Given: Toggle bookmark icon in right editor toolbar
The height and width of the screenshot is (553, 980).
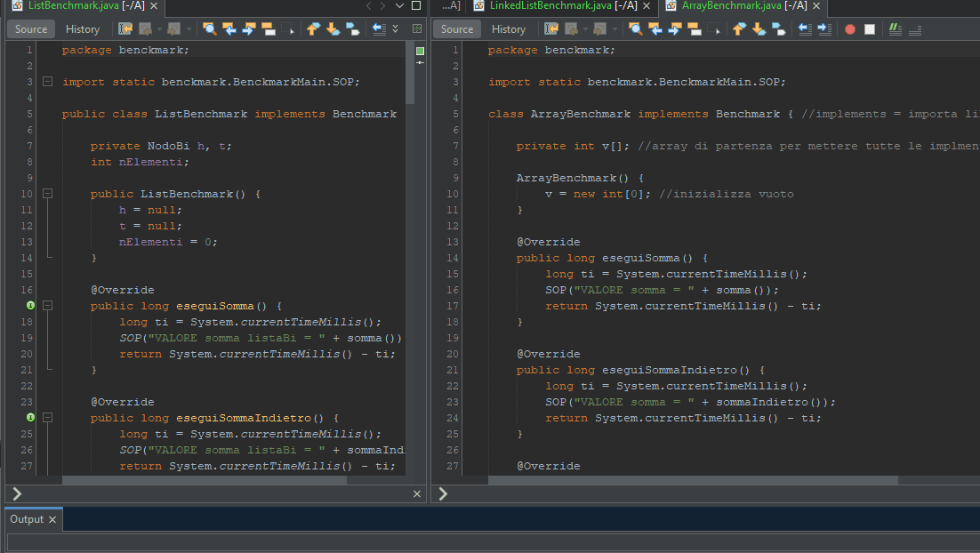Looking at the screenshot, I should pos(779,28).
